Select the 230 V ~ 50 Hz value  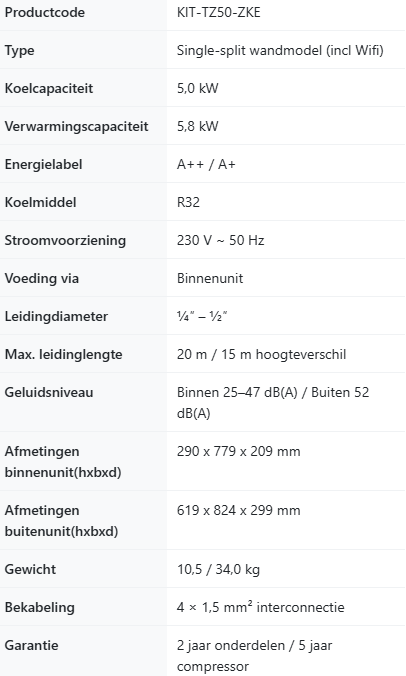(220, 240)
